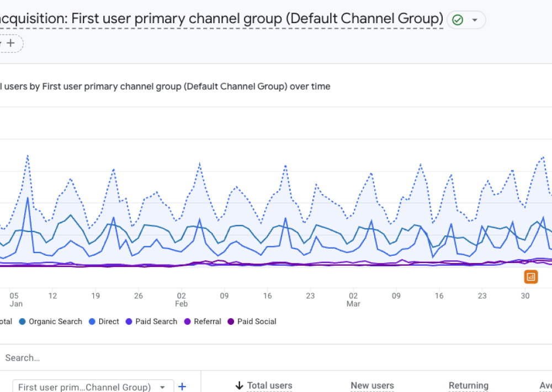Sort by the Total users column
This screenshot has width=552, height=392.
pos(270,385)
